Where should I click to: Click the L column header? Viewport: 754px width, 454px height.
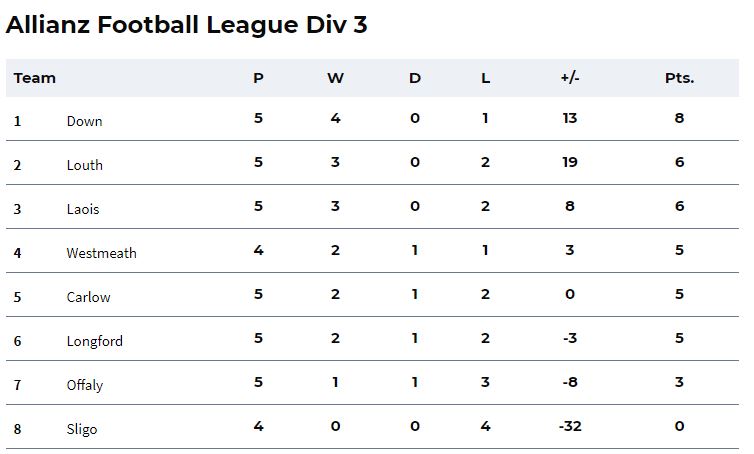point(486,78)
